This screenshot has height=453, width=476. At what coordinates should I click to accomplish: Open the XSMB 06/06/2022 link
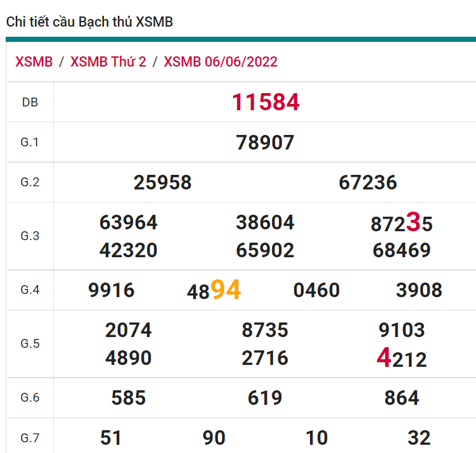[221, 61]
